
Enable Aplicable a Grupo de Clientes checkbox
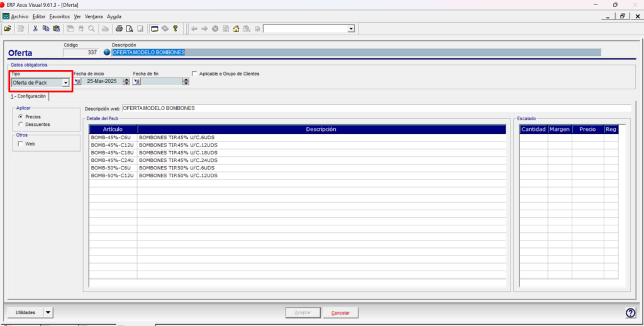click(194, 74)
